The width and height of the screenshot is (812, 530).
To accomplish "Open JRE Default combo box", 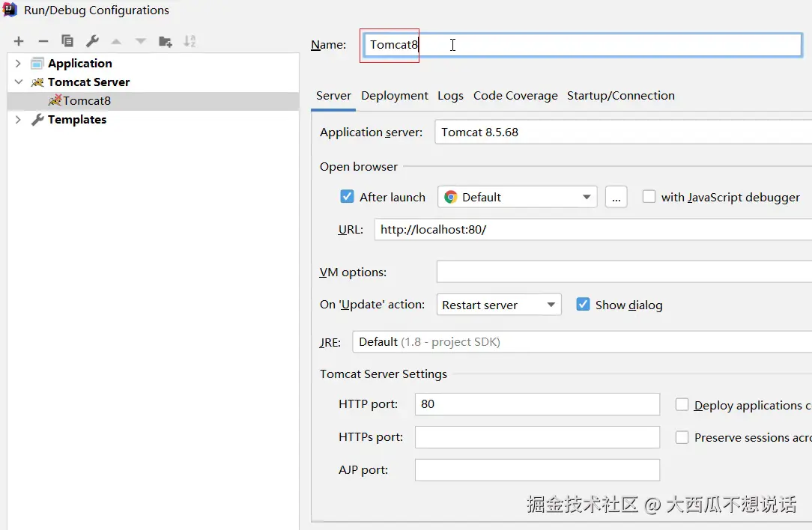I will pyautogui.click(x=582, y=342).
